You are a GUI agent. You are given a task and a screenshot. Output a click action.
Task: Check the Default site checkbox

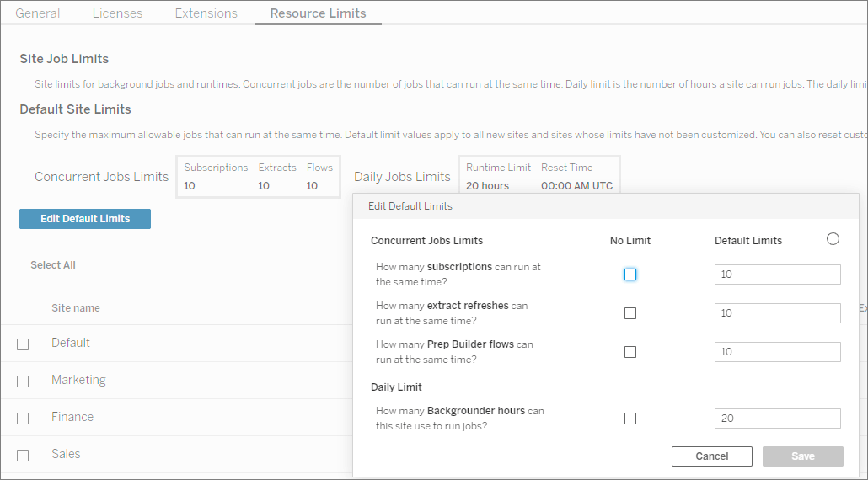pyautogui.click(x=23, y=344)
